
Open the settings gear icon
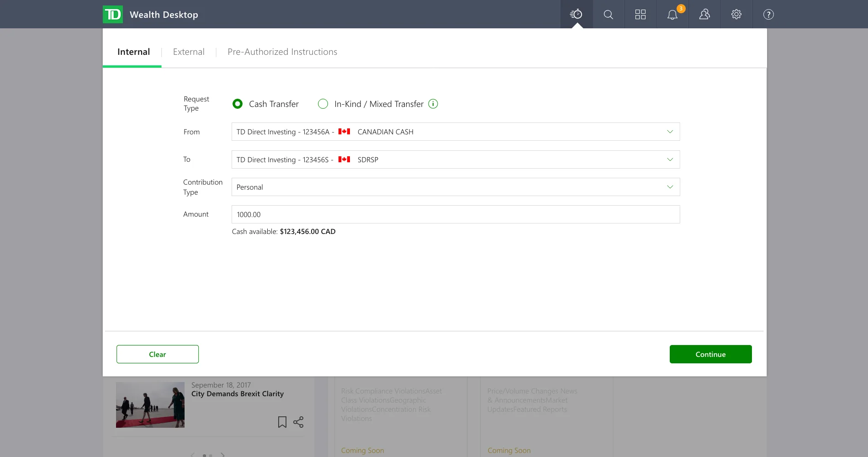click(x=736, y=15)
